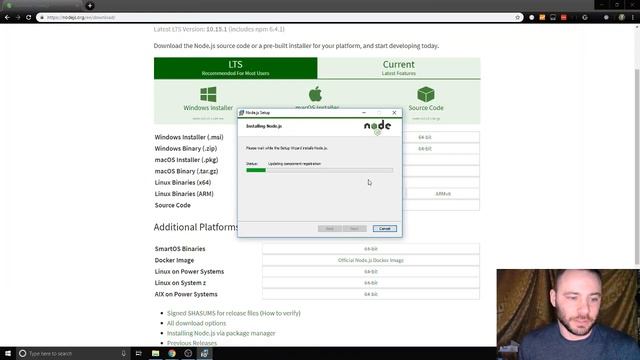Open the Chrome three-dot menu
640x360 pixels.
[633, 18]
